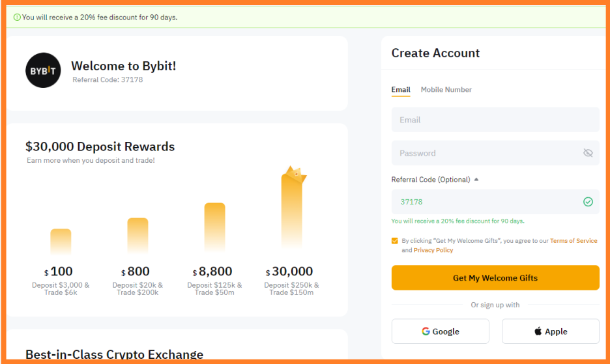Click the "Welcome to Bybit!" heading

point(123,66)
